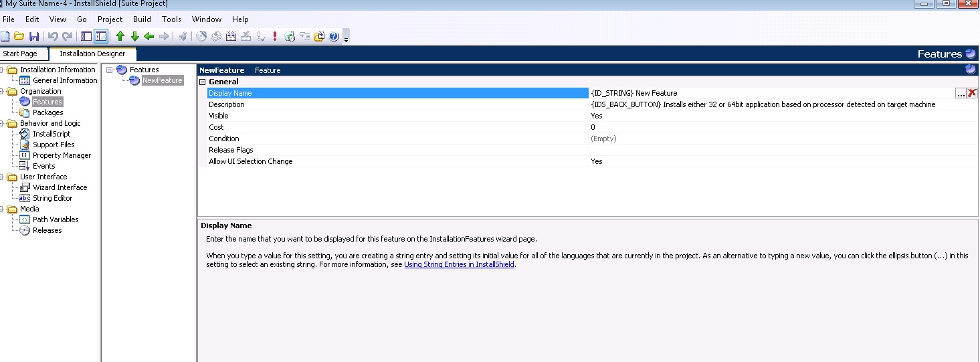This screenshot has width=980, height=362.
Task: Select the root Features node in feature tree
Action: [144, 70]
